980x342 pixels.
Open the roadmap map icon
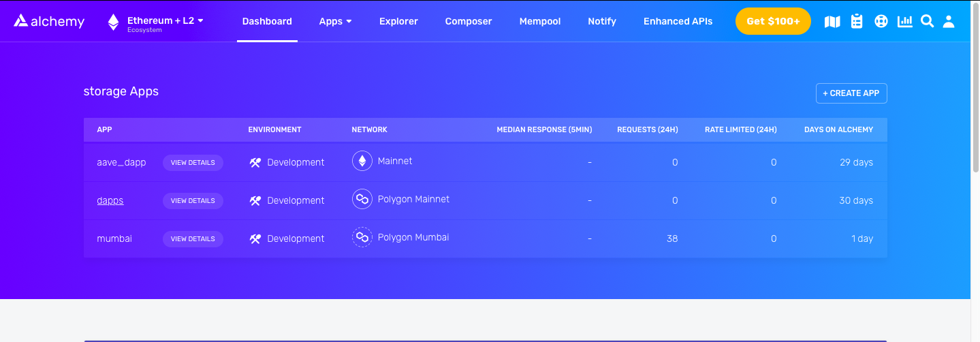pos(832,22)
